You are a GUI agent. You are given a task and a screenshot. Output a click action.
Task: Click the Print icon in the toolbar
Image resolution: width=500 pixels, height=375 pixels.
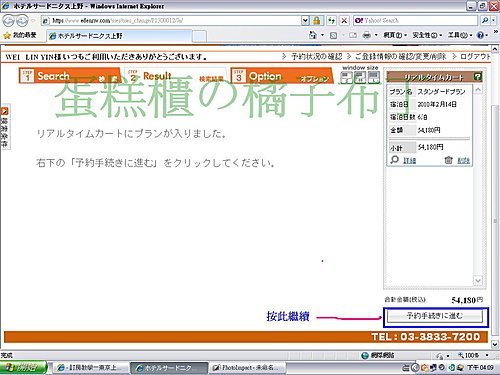[x=366, y=35]
